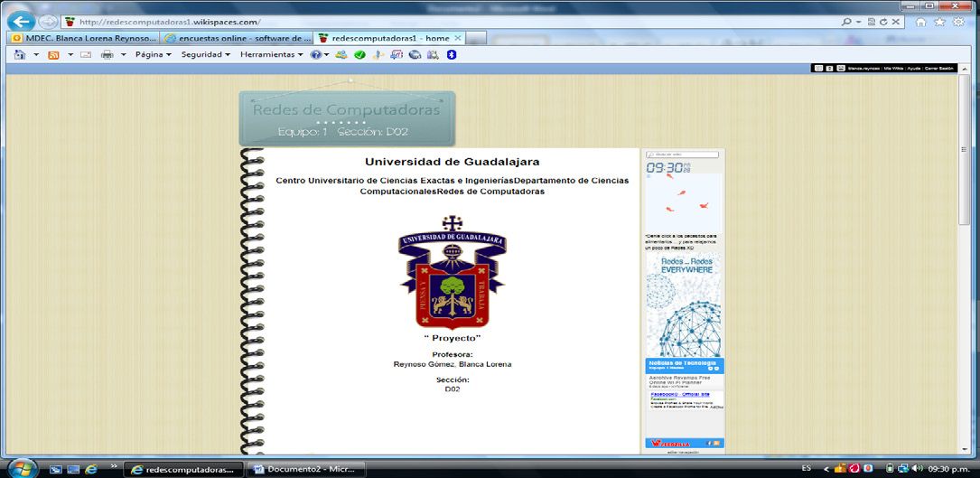Image resolution: width=980 pixels, height=478 pixels.
Task: Click the Home page toolbar icon
Action: pos(20,55)
